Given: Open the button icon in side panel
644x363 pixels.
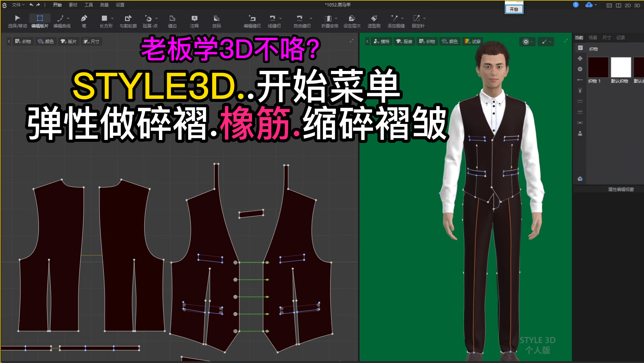Looking at the screenshot, I should [580, 69].
